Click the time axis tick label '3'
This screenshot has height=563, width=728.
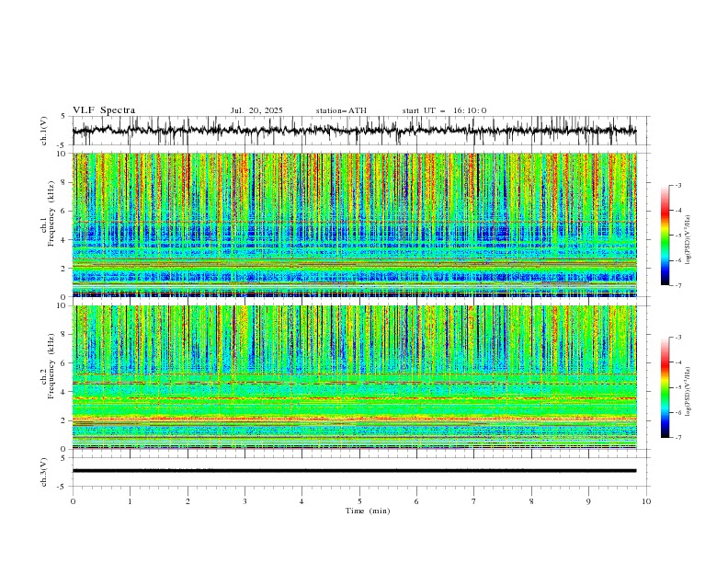(245, 501)
